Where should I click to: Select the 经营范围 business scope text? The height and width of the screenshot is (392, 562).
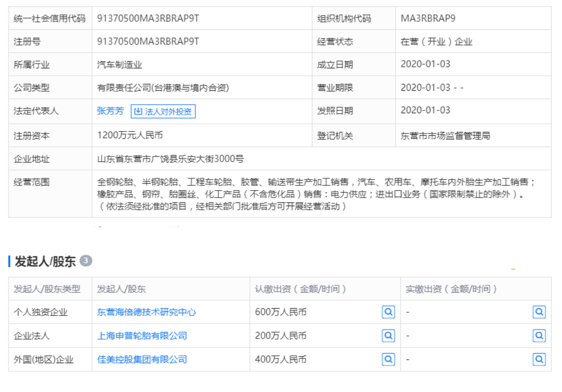pyautogui.click(x=317, y=194)
